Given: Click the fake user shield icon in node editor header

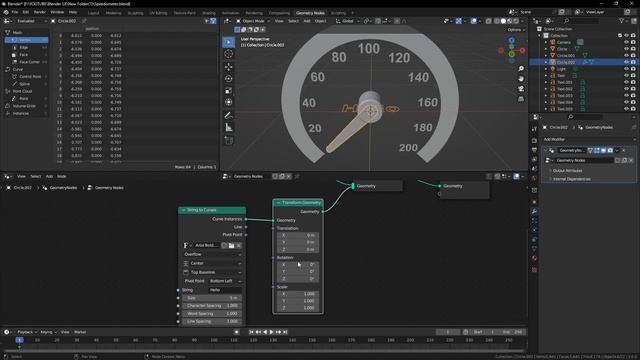Looking at the screenshot, I should [275, 176].
